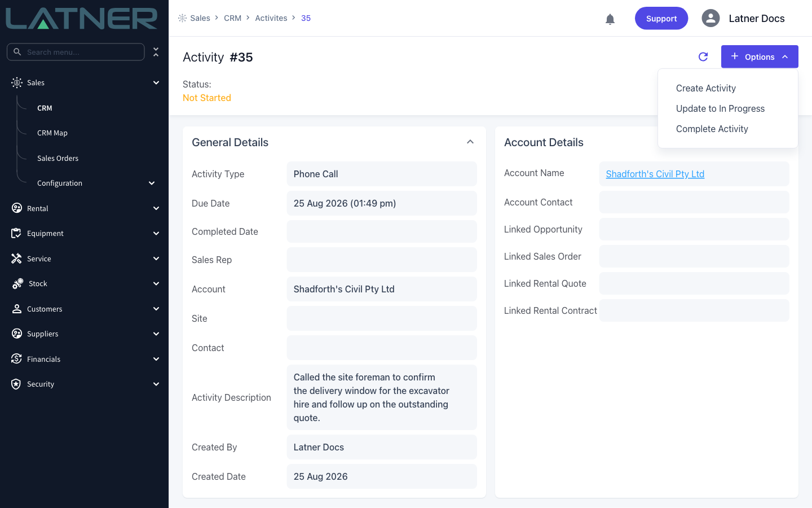Click the Security shield icon
This screenshot has width=812, height=508.
17,384
